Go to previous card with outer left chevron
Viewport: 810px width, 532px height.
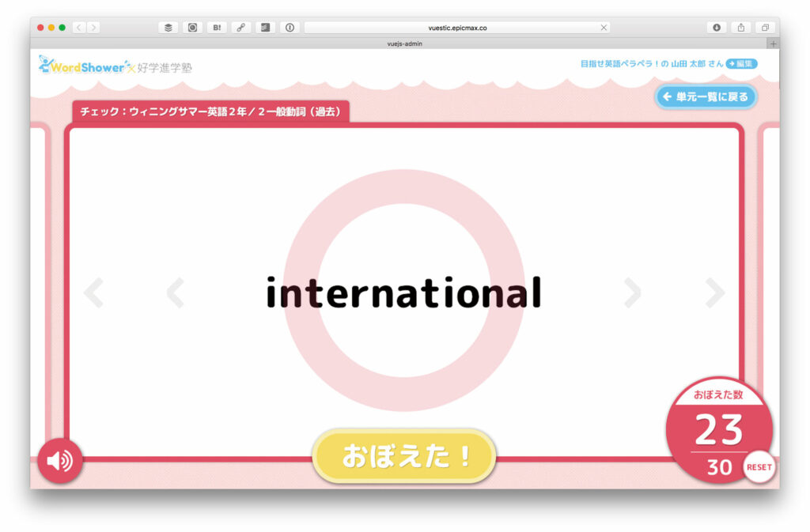click(x=93, y=292)
